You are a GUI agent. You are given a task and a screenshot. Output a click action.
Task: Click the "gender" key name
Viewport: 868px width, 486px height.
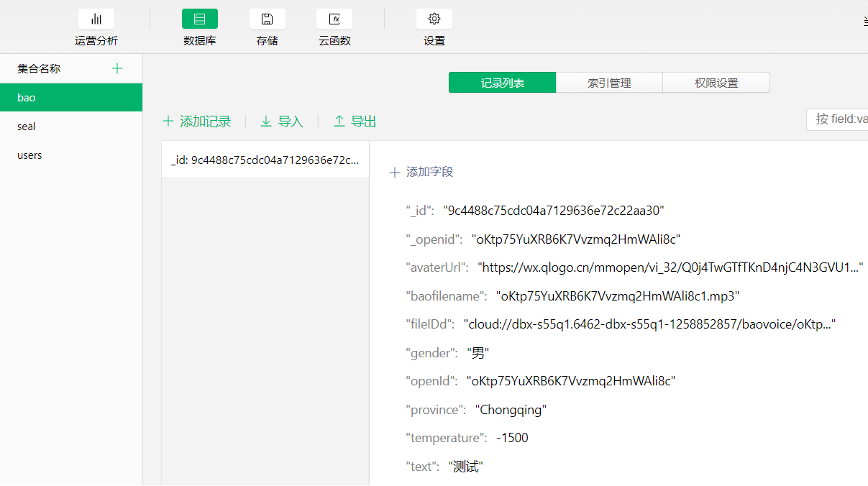(431, 353)
